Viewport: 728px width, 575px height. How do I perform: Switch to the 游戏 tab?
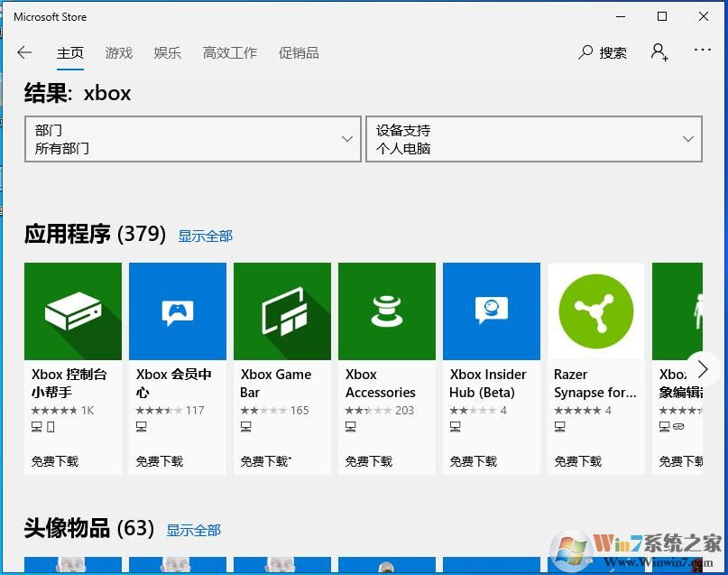coord(118,52)
